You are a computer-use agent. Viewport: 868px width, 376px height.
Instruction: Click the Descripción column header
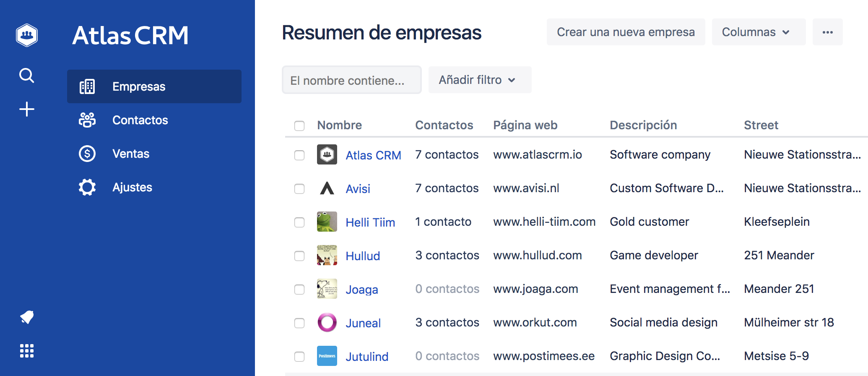[x=643, y=125]
